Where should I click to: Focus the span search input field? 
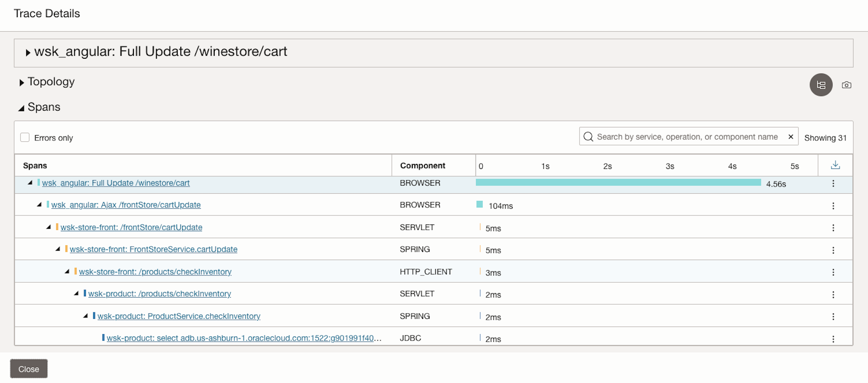pos(687,137)
